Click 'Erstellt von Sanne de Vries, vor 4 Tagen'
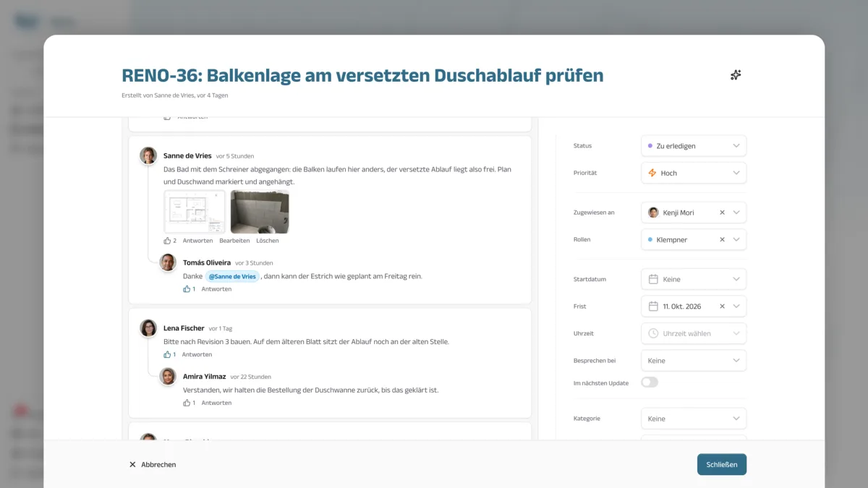Screen dimensions: 868x488 point(175,95)
